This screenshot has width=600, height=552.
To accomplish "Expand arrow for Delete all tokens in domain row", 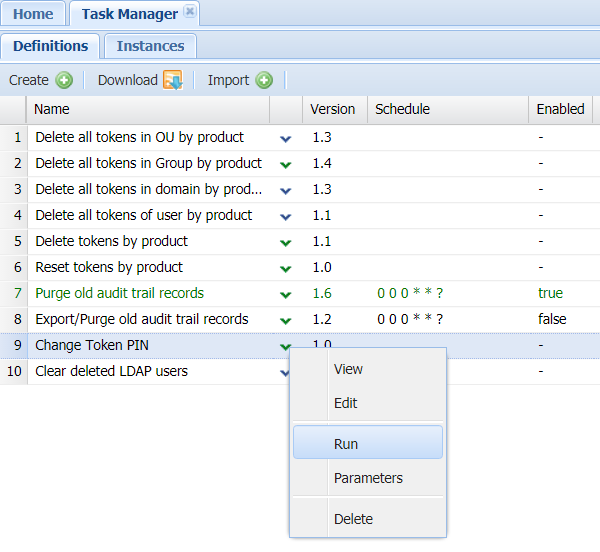I will point(286,190).
